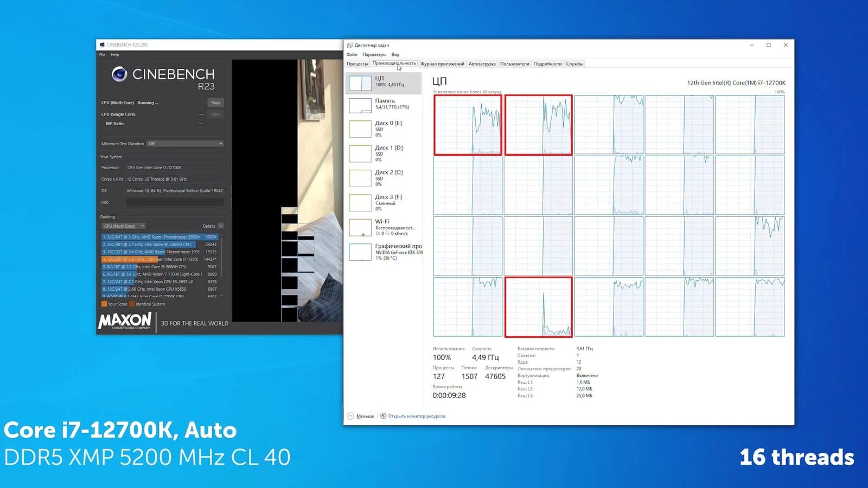Click the OS field showing Windows 10
Screen dimensions: 868x488
pos(175,191)
